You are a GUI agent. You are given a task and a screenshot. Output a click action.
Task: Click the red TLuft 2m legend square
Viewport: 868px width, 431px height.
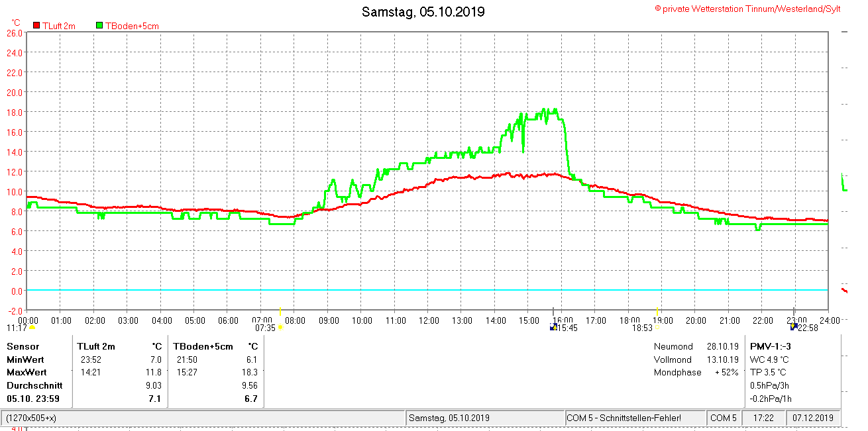(x=37, y=26)
